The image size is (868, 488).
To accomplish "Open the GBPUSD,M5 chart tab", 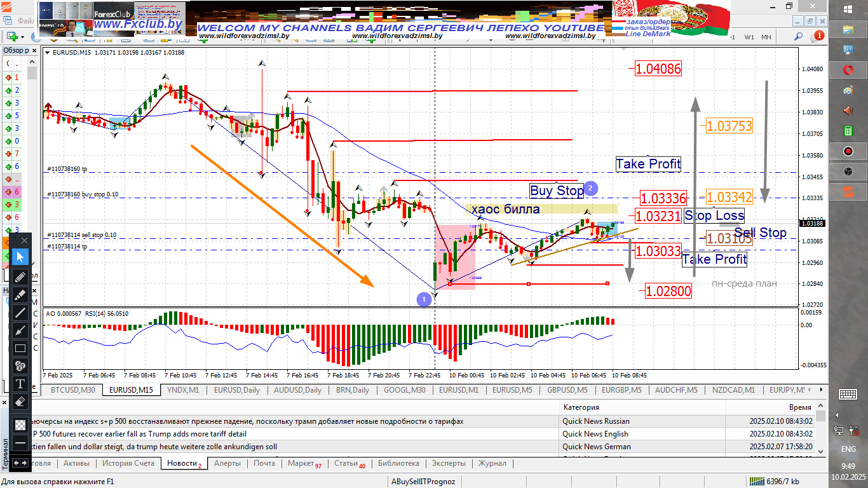I will [566, 390].
